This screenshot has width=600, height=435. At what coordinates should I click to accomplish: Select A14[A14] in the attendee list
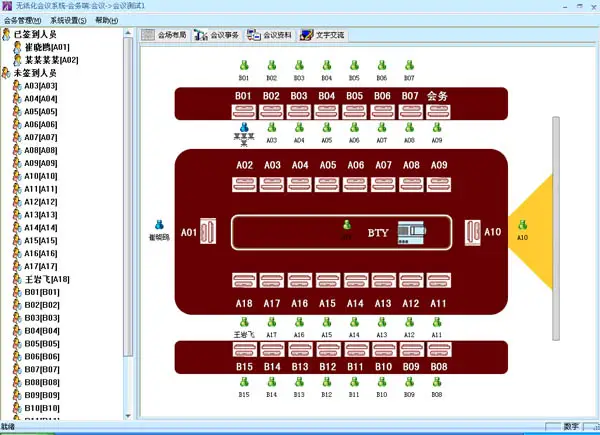pos(41,228)
